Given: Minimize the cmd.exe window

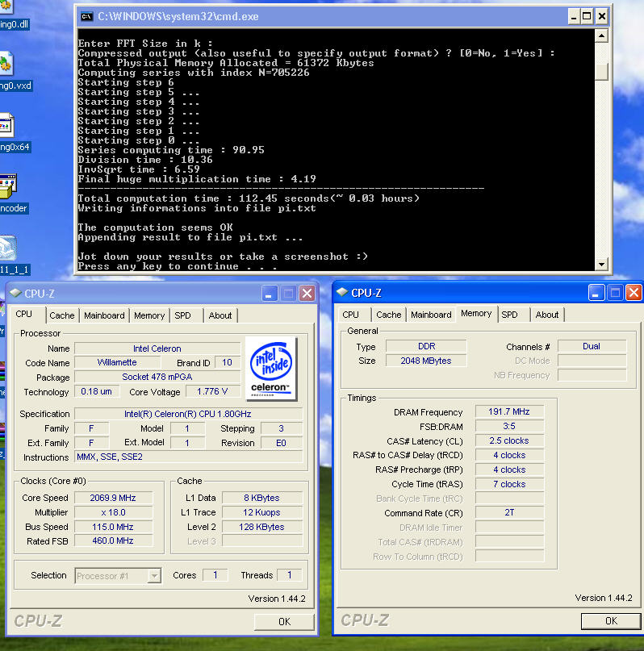Looking at the screenshot, I should [574, 17].
